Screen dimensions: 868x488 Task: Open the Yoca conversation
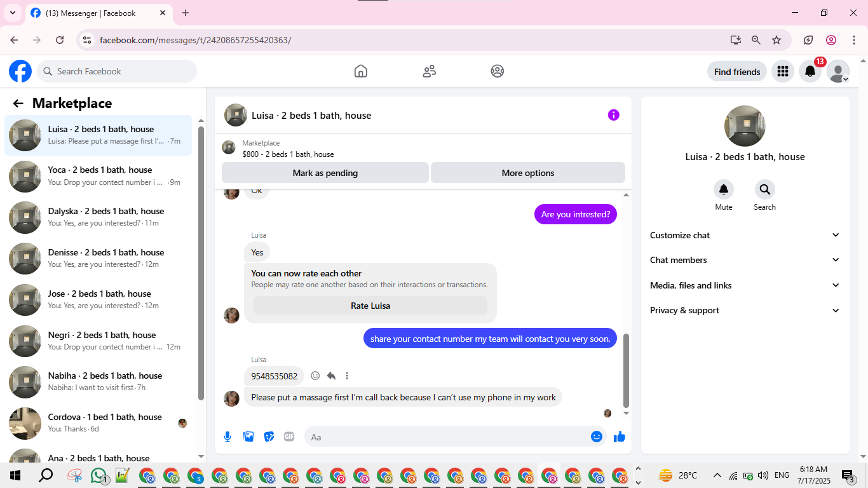pyautogui.click(x=98, y=176)
